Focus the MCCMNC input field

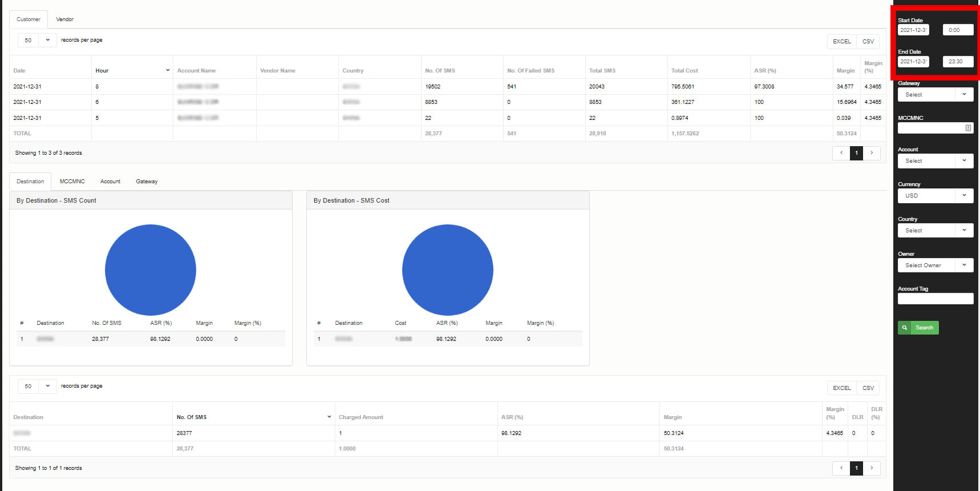936,128
